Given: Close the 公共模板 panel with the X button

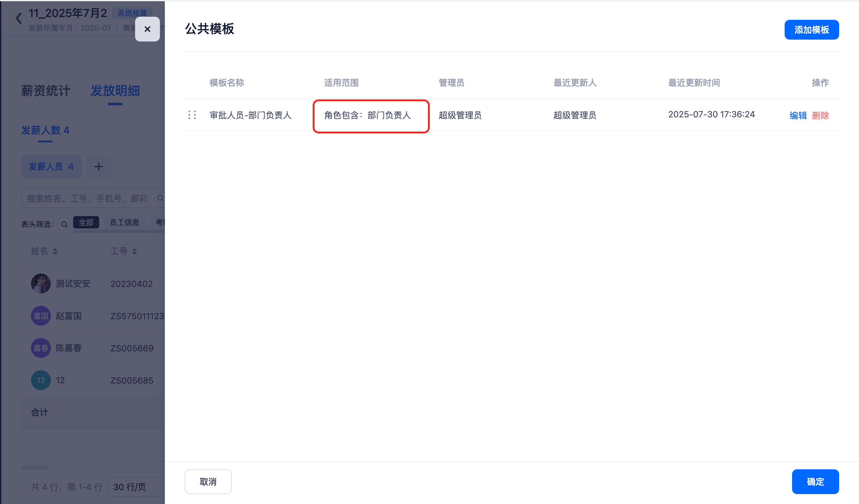Looking at the screenshot, I should [x=147, y=29].
